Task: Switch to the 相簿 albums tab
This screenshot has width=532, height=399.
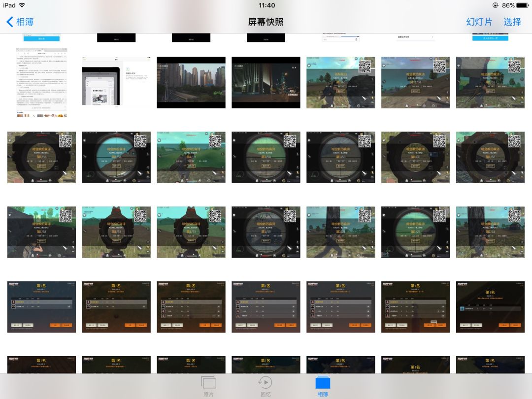Action: [x=323, y=387]
